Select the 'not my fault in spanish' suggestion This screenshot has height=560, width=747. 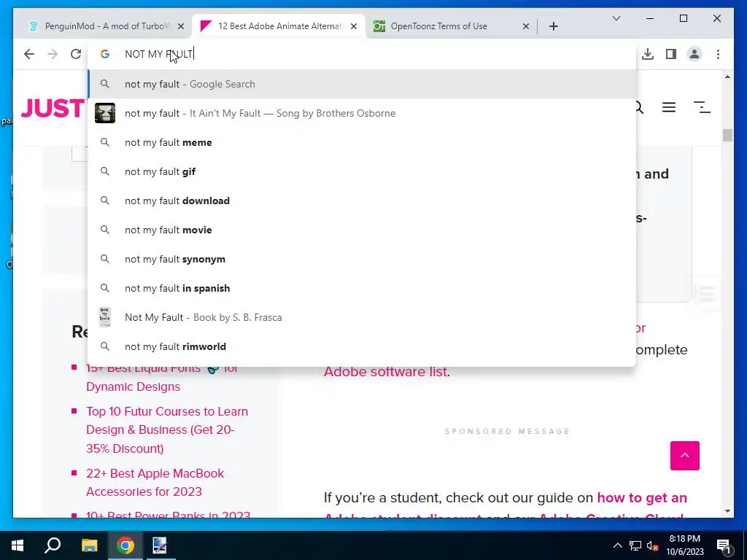362,289
